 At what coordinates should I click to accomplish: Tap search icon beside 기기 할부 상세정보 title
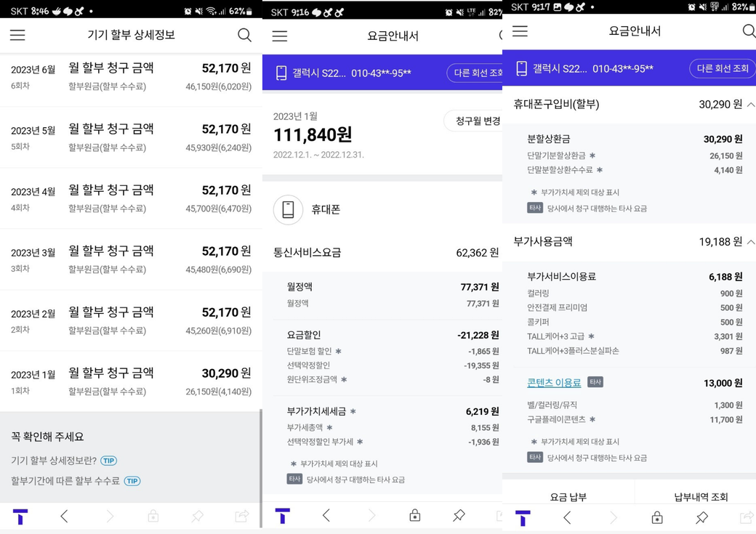click(244, 35)
